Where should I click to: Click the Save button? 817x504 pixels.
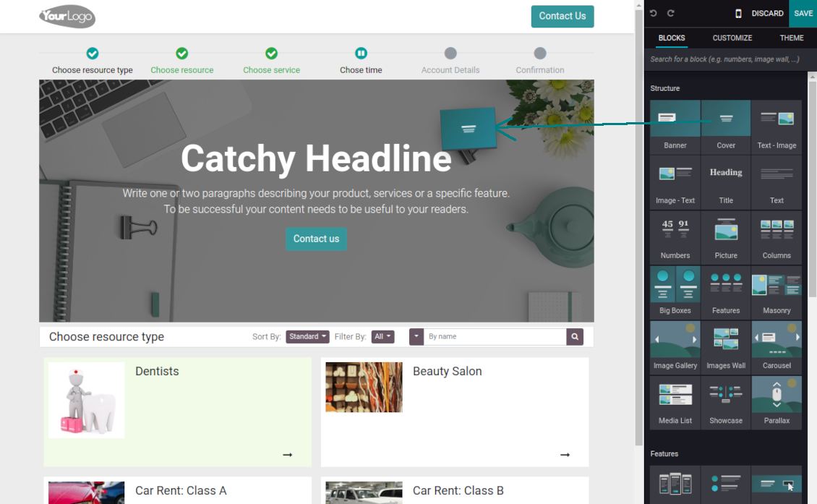(x=803, y=14)
